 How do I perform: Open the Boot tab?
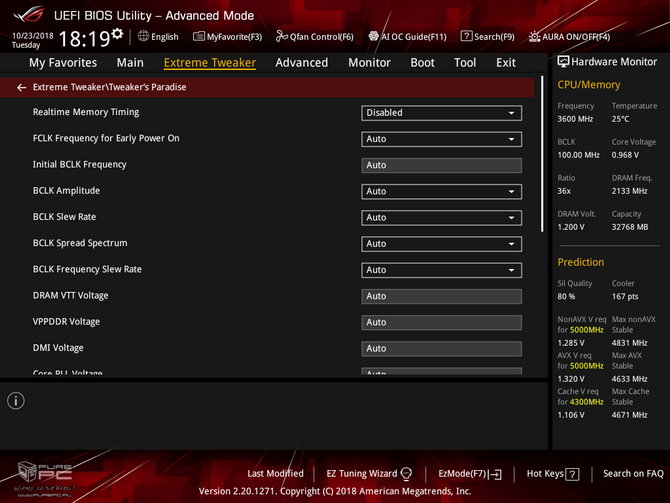[x=422, y=63]
